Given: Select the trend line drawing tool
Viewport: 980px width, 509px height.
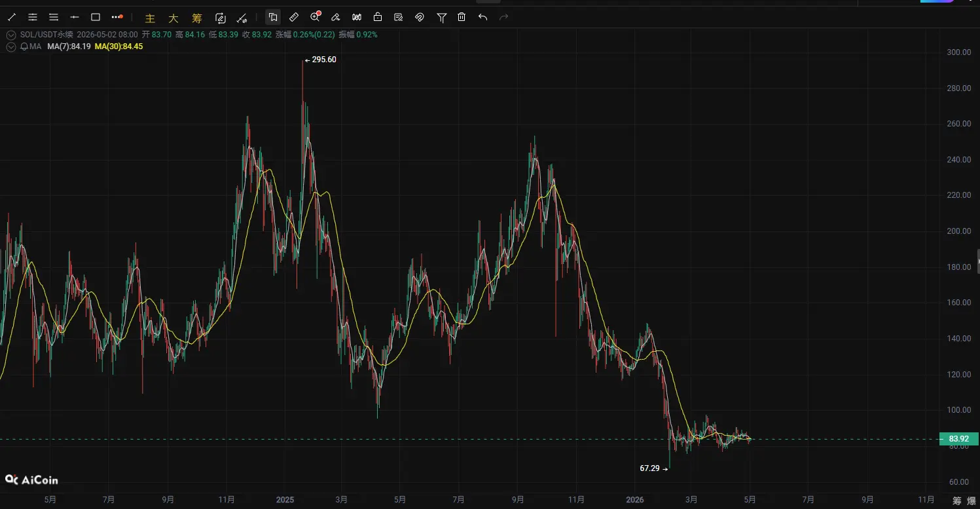Looking at the screenshot, I should pos(11,17).
